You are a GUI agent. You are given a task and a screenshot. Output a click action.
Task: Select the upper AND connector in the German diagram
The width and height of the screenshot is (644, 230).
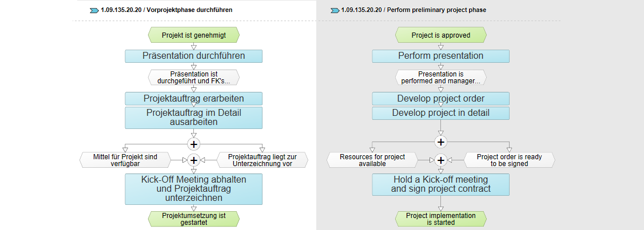click(193, 144)
